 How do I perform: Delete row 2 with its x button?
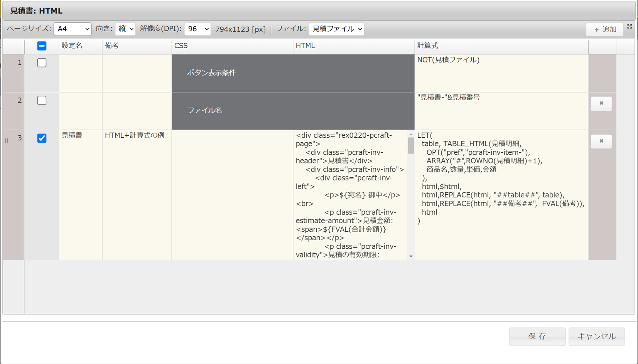[x=601, y=103]
